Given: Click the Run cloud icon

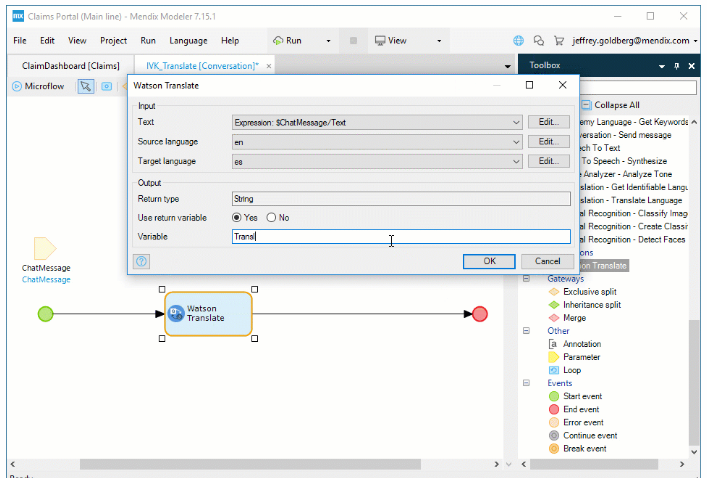Looking at the screenshot, I should click(x=278, y=41).
